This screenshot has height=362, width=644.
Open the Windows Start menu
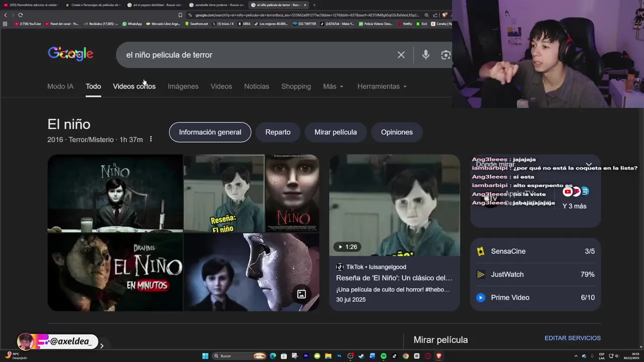tap(205, 356)
